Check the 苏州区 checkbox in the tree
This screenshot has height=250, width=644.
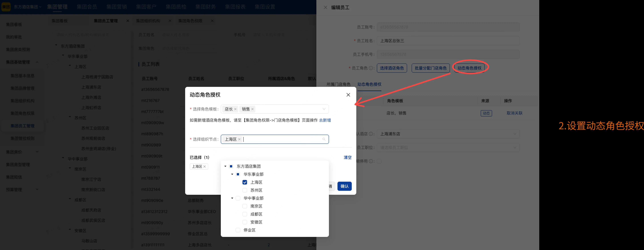click(x=244, y=190)
